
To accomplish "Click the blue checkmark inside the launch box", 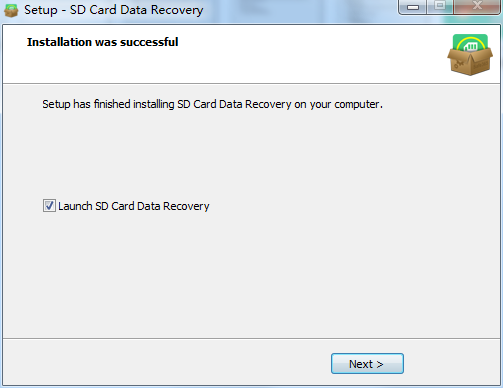I will tap(49, 205).
